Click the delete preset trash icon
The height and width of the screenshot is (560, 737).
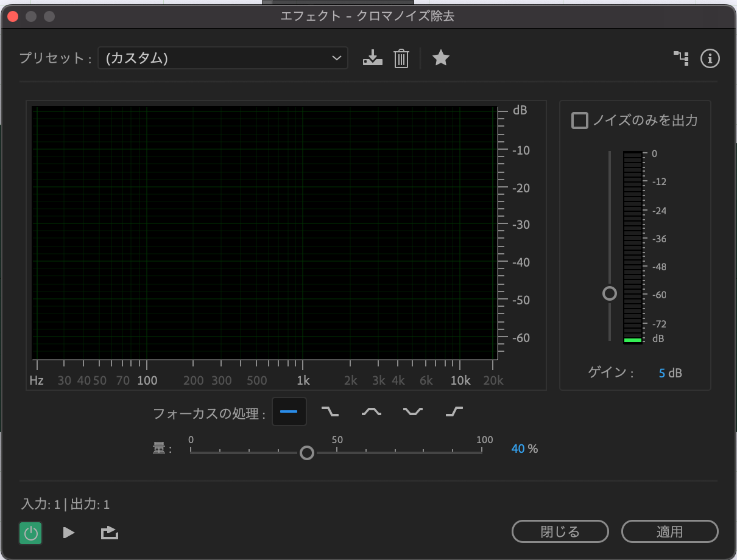click(401, 58)
